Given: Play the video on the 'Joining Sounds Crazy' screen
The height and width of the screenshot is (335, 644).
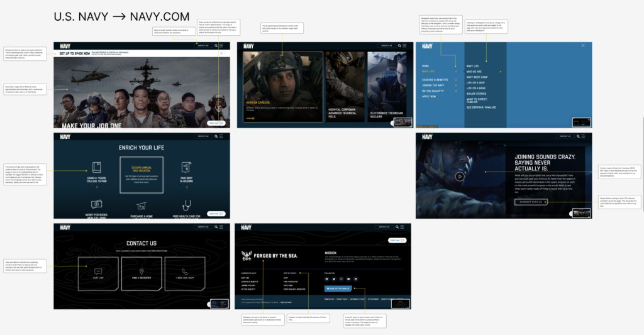Looking at the screenshot, I should coord(460,177).
